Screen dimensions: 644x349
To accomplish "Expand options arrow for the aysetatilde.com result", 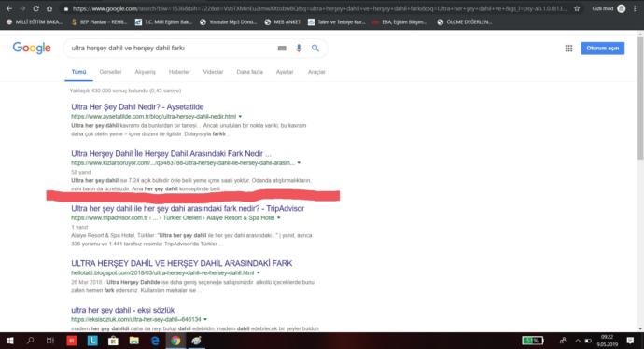I will pos(240,117).
